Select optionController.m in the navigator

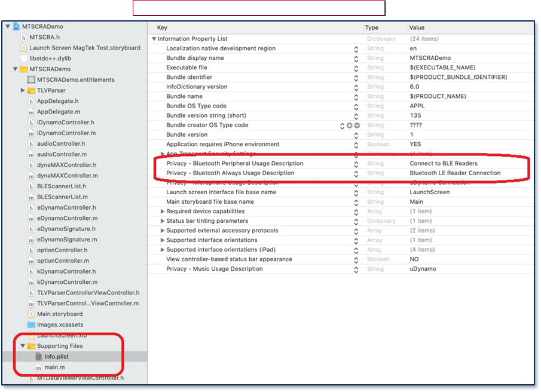[x=63, y=261]
